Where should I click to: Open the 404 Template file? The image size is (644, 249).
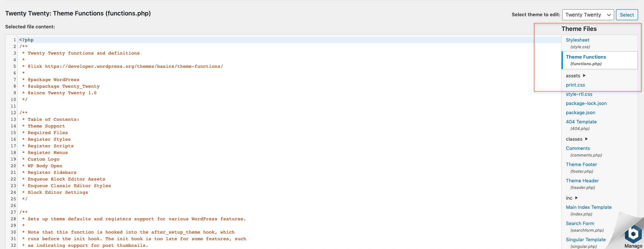coord(581,122)
